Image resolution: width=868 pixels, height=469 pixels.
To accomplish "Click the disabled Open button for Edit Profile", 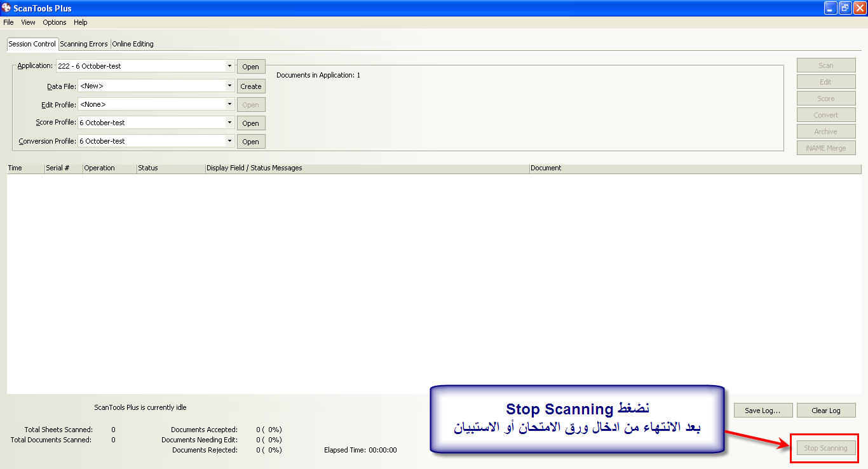I will (251, 105).
